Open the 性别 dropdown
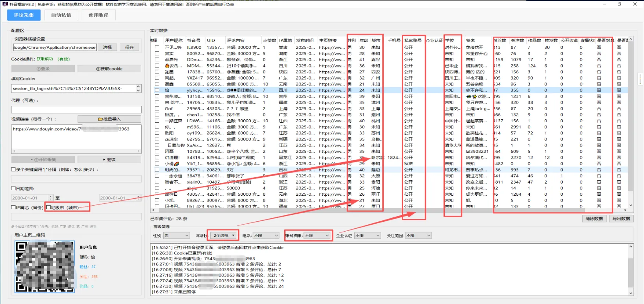 [176, 236]
